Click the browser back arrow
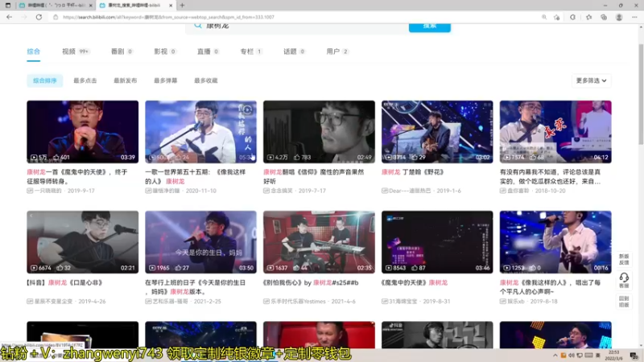644x362 pixels. 9,17
